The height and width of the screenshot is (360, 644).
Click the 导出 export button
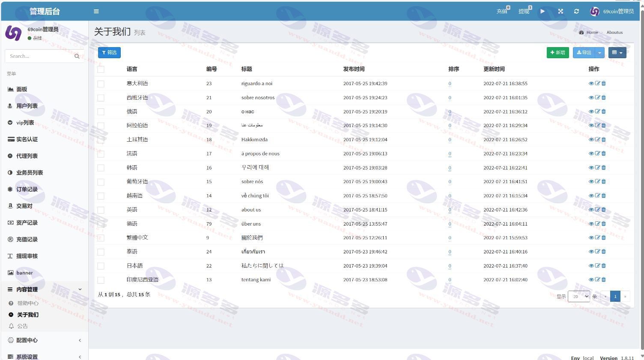click(584, 53)
